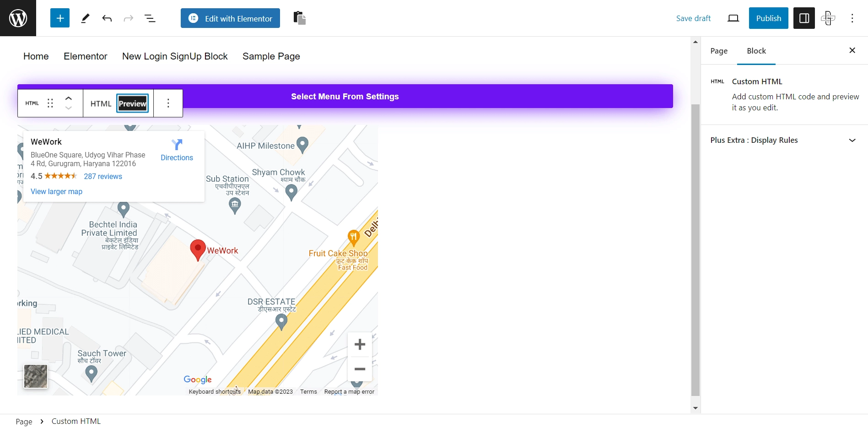Open the device preview laptop icon
The width and height of the screenshot is (868, 428).
(x=733, y=18)
